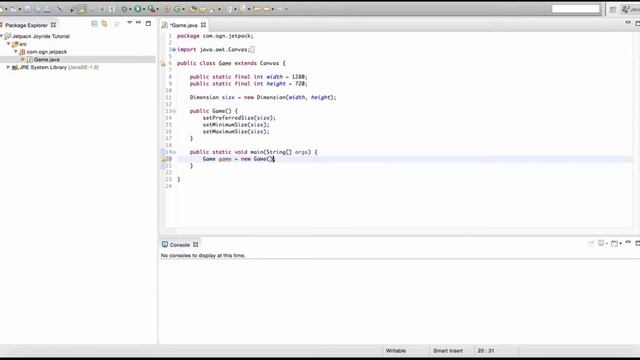640x360 pixels.
Task: Click the Print toolbar icon
Action: pyautogui.click(x=47, y=9)
